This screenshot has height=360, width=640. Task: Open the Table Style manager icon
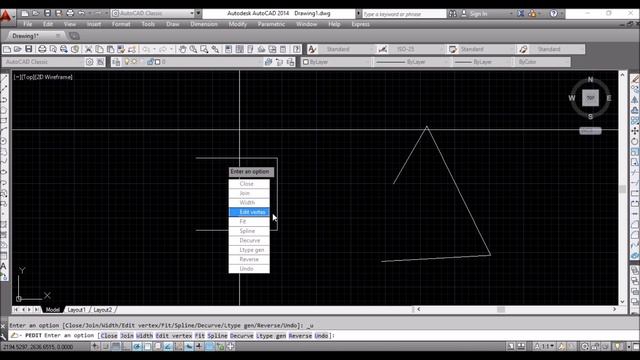pyautogui.click(x=452, y=49)
